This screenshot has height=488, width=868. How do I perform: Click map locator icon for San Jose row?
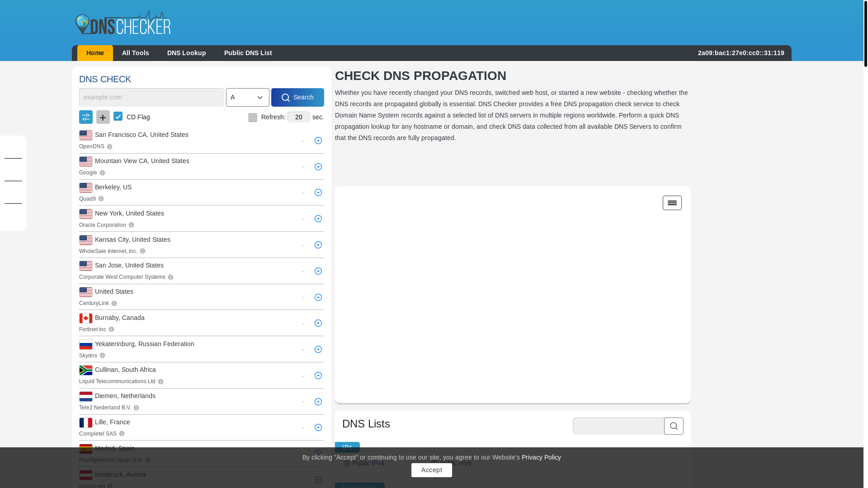(318, 271)
